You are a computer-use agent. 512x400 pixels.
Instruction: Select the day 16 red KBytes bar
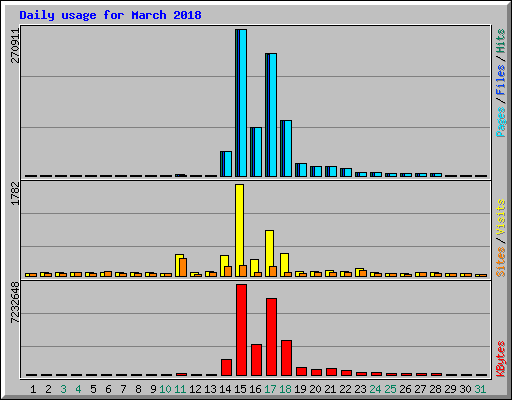coord(256,360)
